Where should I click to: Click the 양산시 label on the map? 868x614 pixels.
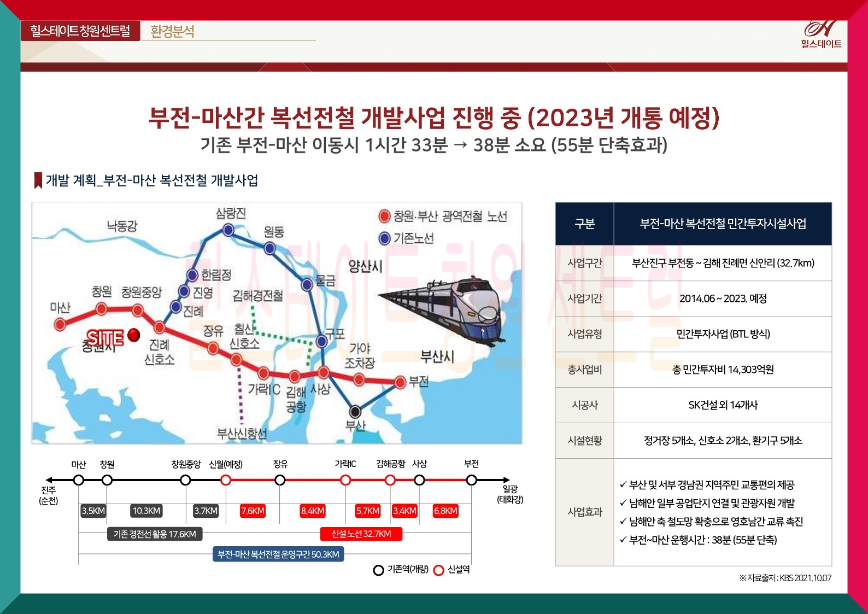pos(366,266)
